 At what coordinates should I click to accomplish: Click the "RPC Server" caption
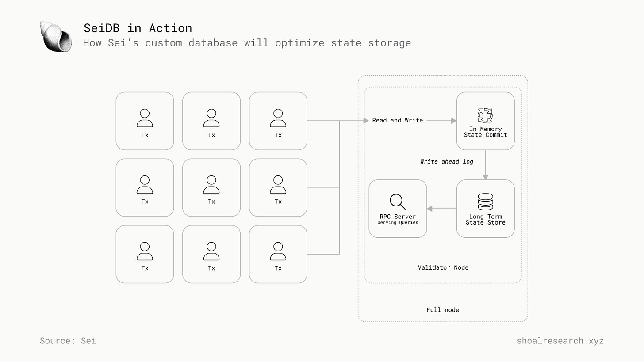coord(398,217)
